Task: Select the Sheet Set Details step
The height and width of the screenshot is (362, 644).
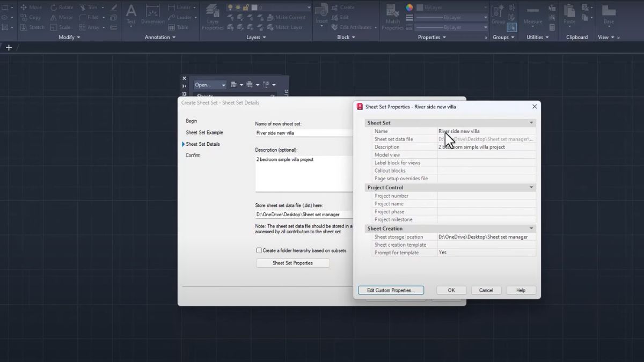Action: [203, 144]
